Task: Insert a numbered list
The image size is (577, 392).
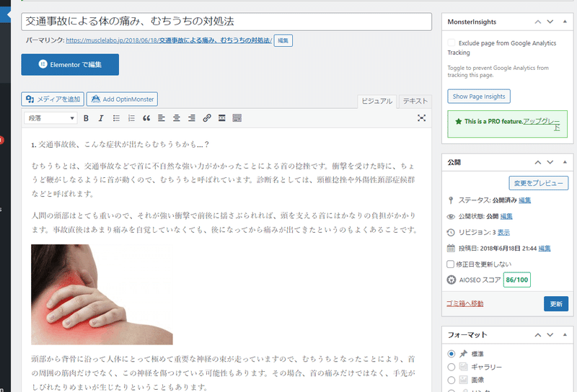Action: coord(131,118)
